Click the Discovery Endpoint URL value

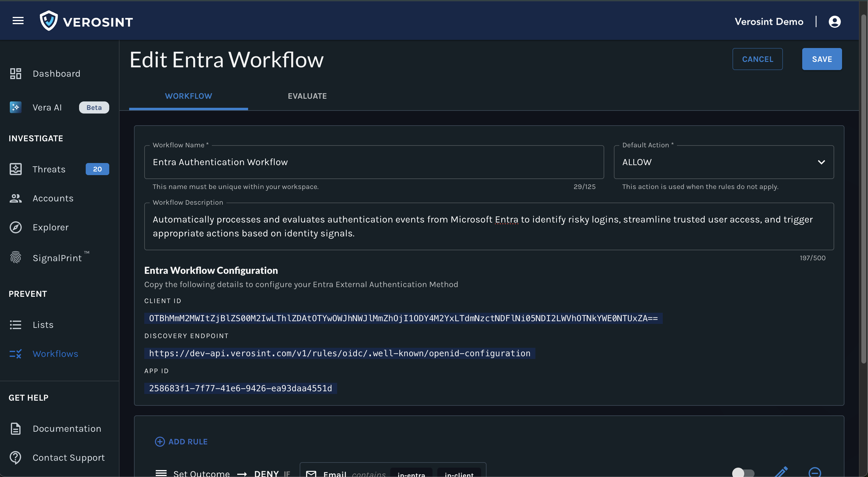pos(339,353)
